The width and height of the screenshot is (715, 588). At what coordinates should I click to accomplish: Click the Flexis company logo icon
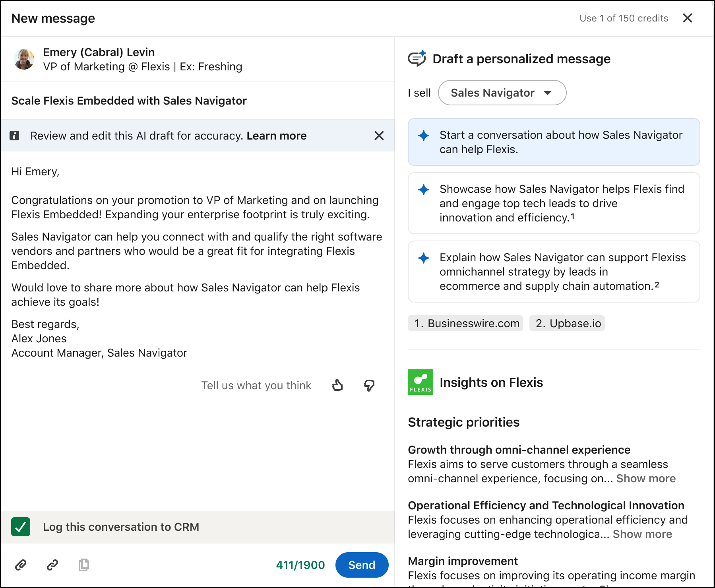click(420, 382)
